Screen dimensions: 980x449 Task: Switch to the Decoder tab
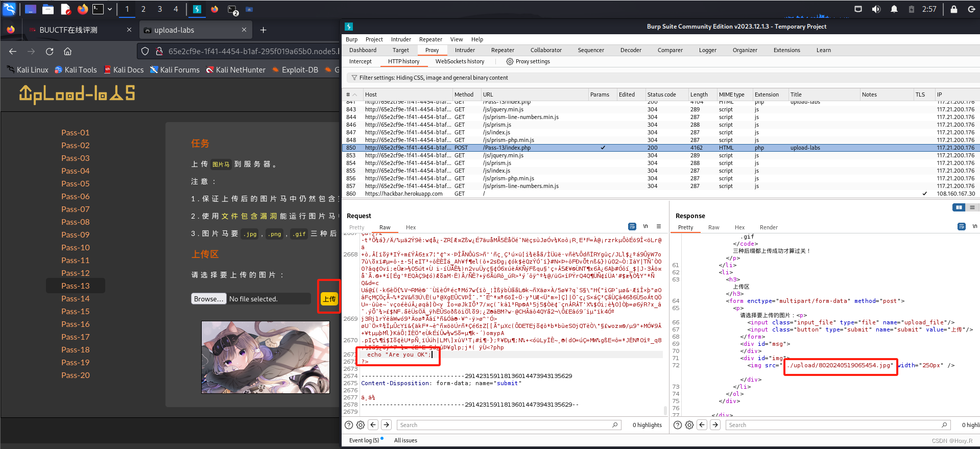(x=631, y=50)
